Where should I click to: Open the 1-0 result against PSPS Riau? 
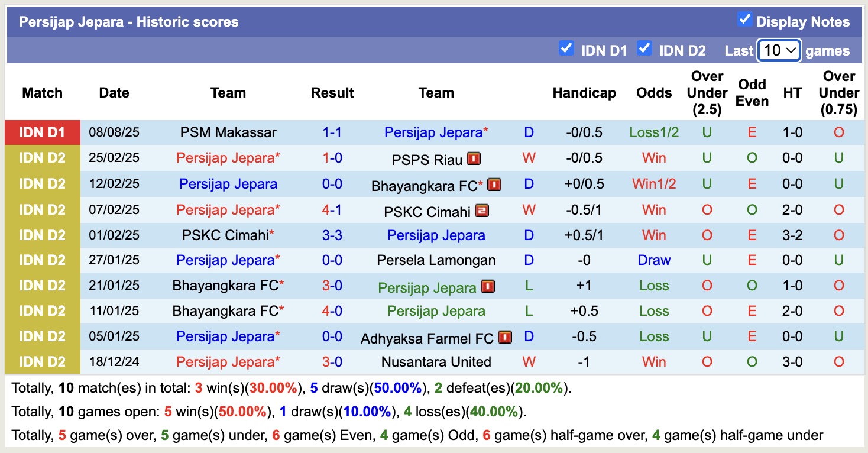(332, 158)
